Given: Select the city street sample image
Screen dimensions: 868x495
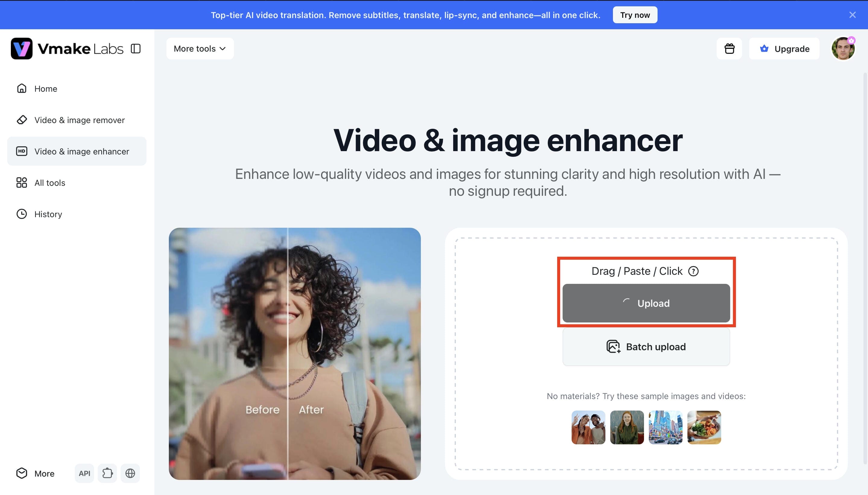Looking at the screenshot, I should pos(665,427).
